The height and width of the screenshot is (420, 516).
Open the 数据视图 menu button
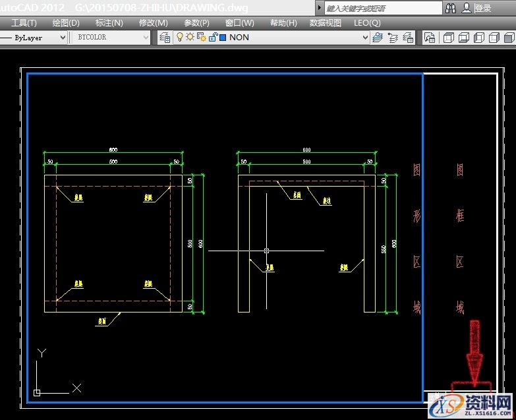[x=326, y=22]
